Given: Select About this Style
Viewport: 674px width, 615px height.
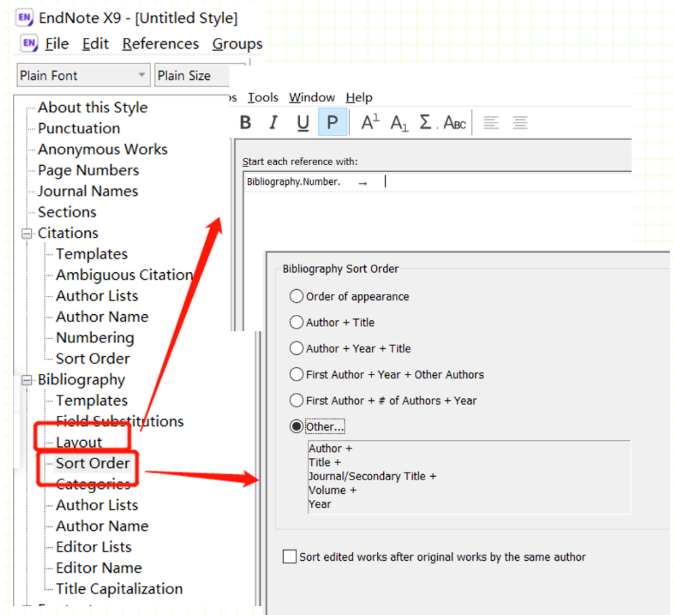Looking at the screenshot, I should (92, 107).
